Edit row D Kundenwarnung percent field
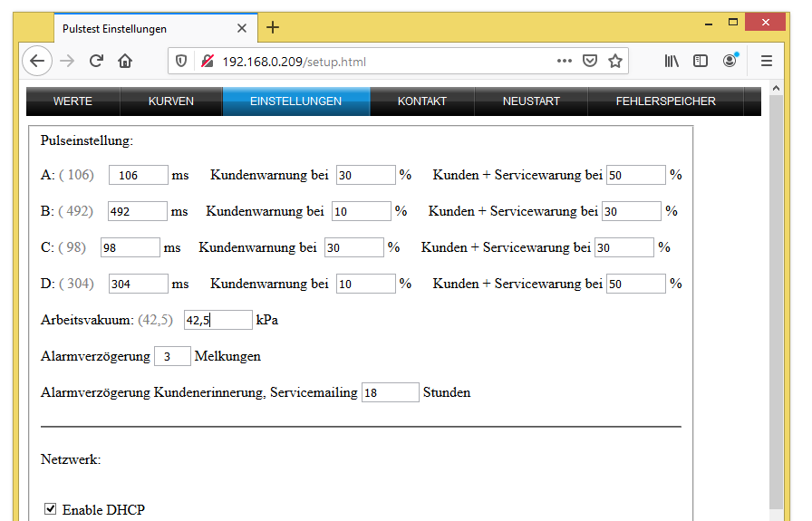Image resolution: width=812 pixels, height=521 pixels. [x=365, y=284]
